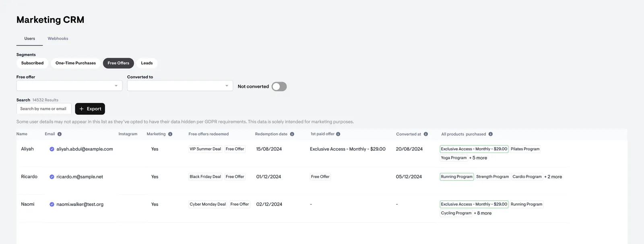Click the VIP Summer Deal tag
The height and width of the screenshot is (244, 644).
click(x=205, y=149)
